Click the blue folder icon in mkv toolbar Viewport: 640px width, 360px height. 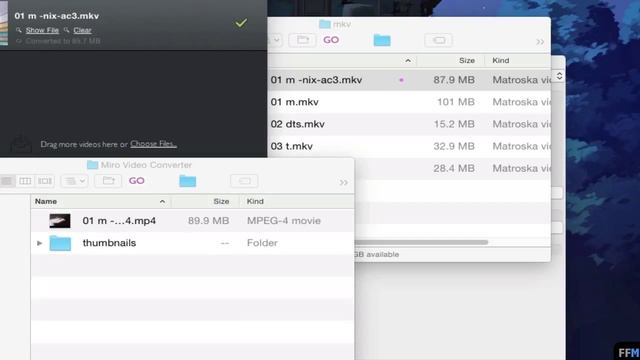pos(382,40)
